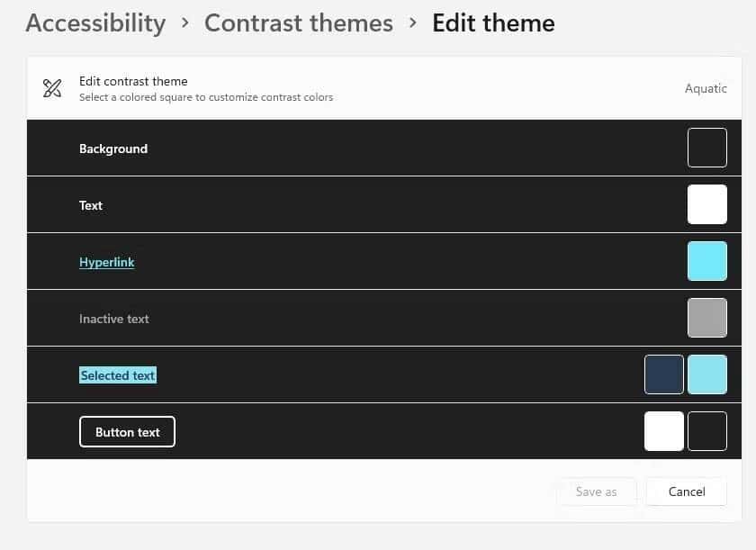
Task: Open the white Text color swatch
Action: pyautogui.click(x=706, y=204)
